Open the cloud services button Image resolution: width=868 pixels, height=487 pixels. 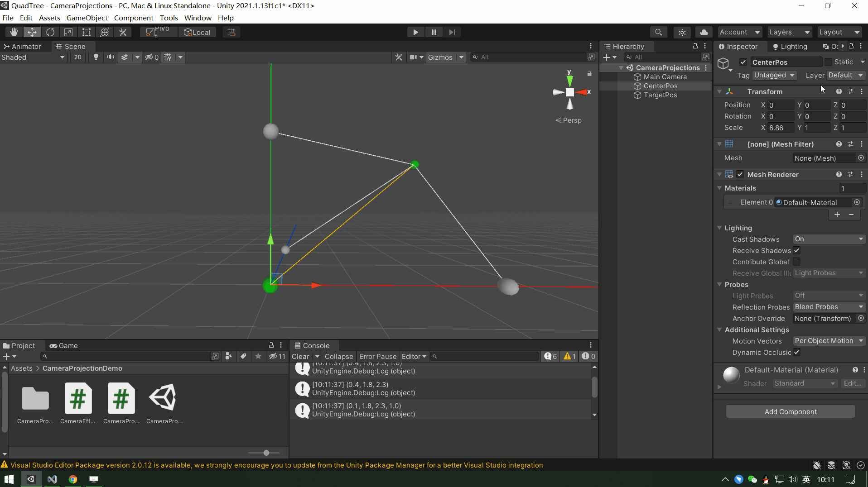(704, 32)
